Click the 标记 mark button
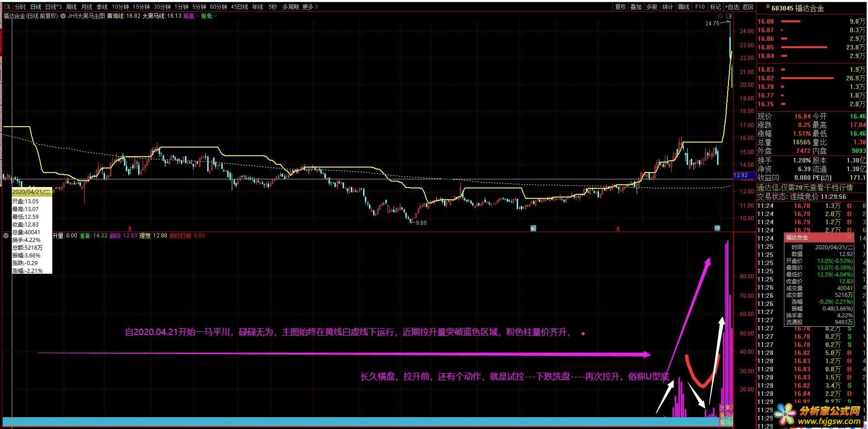 pos(716,7)
